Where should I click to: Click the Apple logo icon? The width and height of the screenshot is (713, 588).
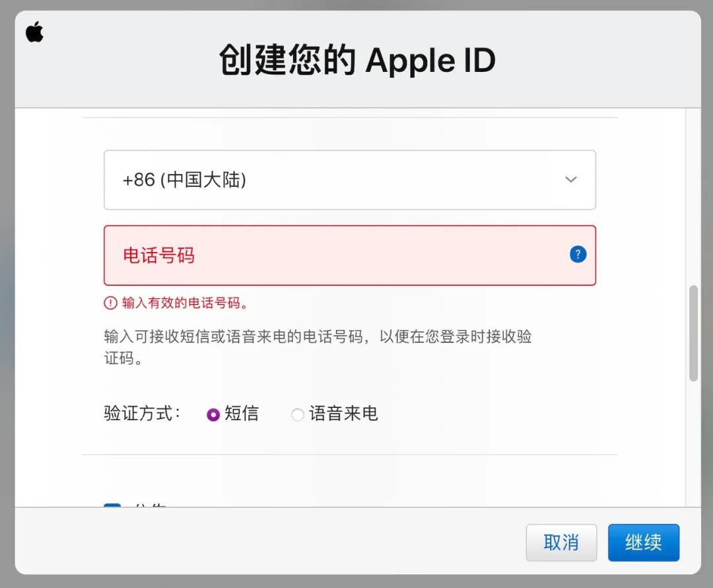[x=34, y=32]
